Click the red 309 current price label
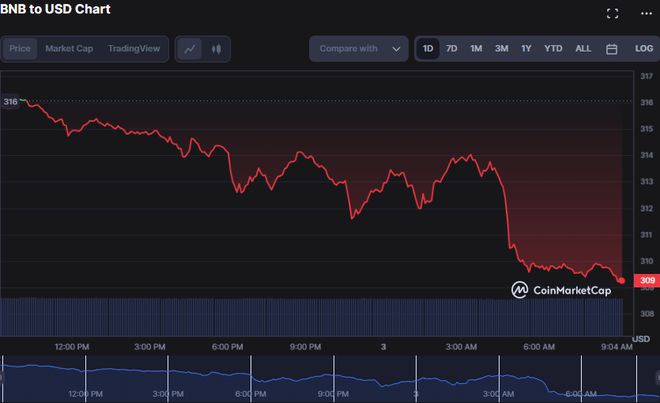Viewport: 660px width, 403px height. point(645,281)
